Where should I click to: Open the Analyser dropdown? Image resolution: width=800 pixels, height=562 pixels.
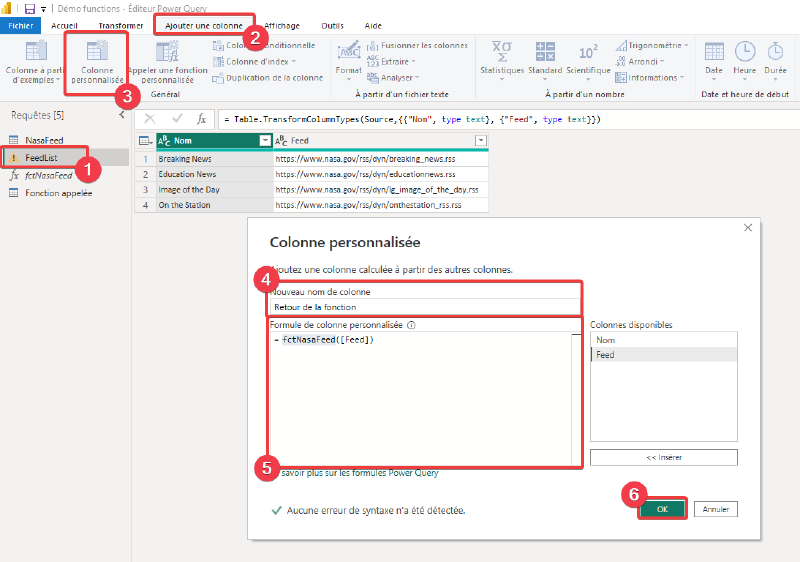393,78
